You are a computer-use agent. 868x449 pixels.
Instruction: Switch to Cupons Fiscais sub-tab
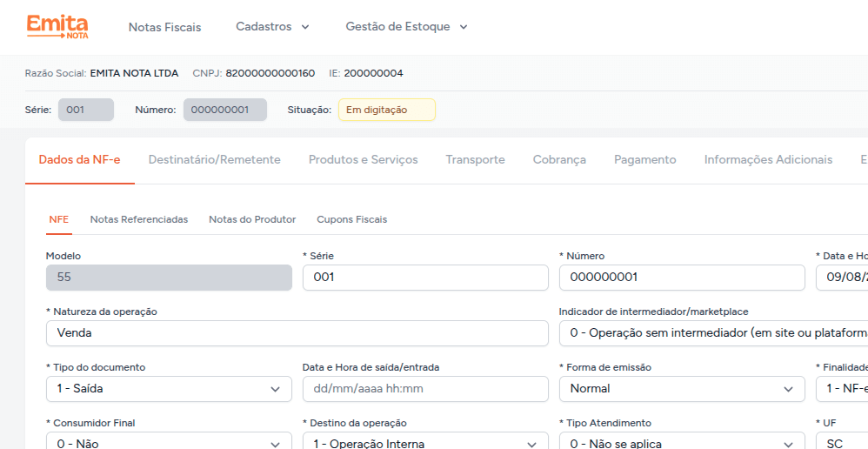click(x=351, y=219)
